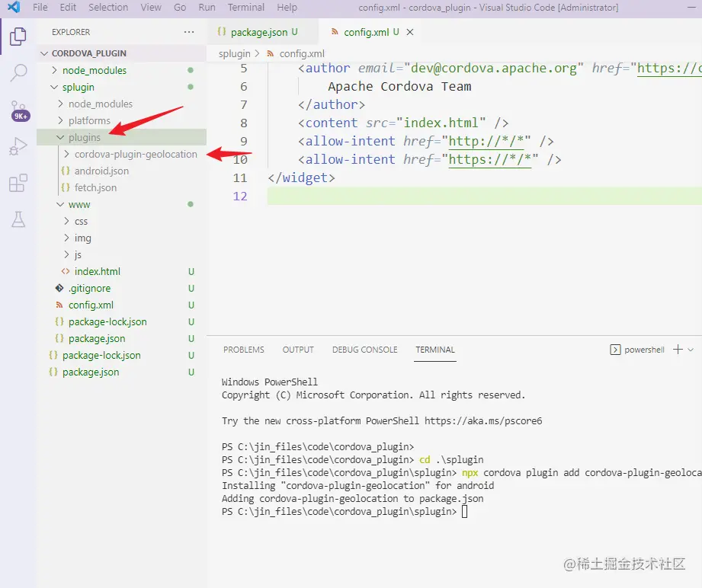The width and height of the screenshot is (702, 588).
Task: Collapse the plugins folder
Action: [122, 137]
